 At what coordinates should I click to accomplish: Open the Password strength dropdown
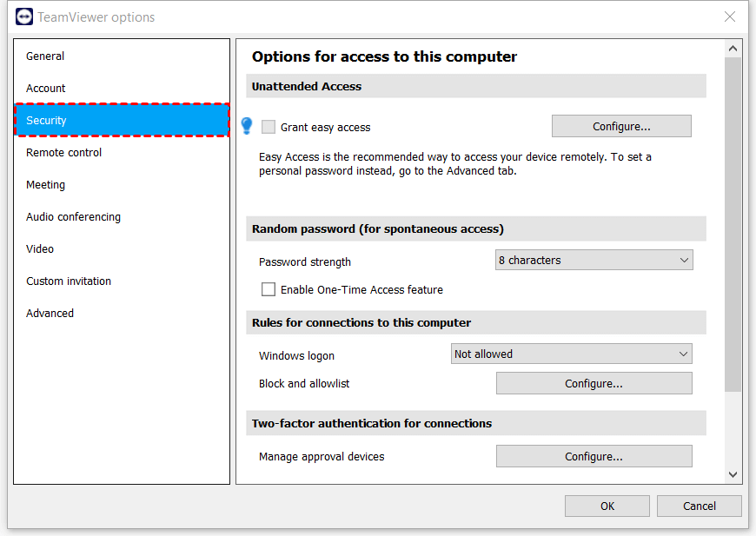click(594, 260)
